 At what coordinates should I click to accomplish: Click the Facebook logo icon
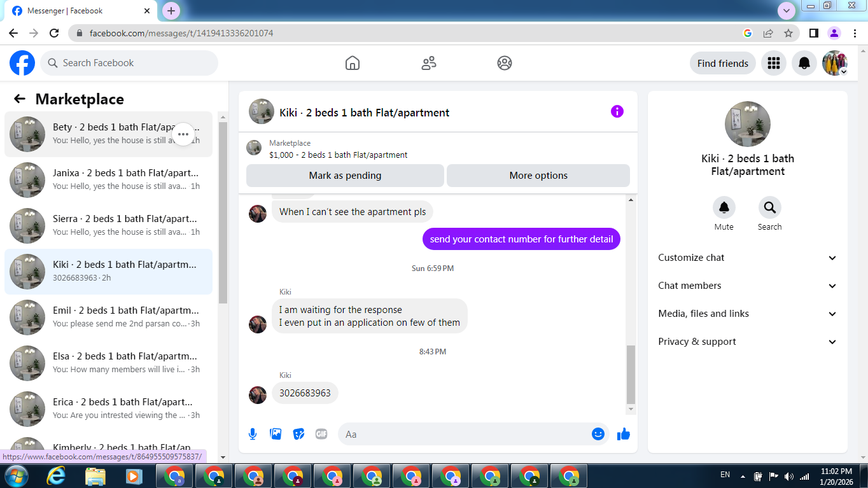pyautogui.click(x=22, y=63)
